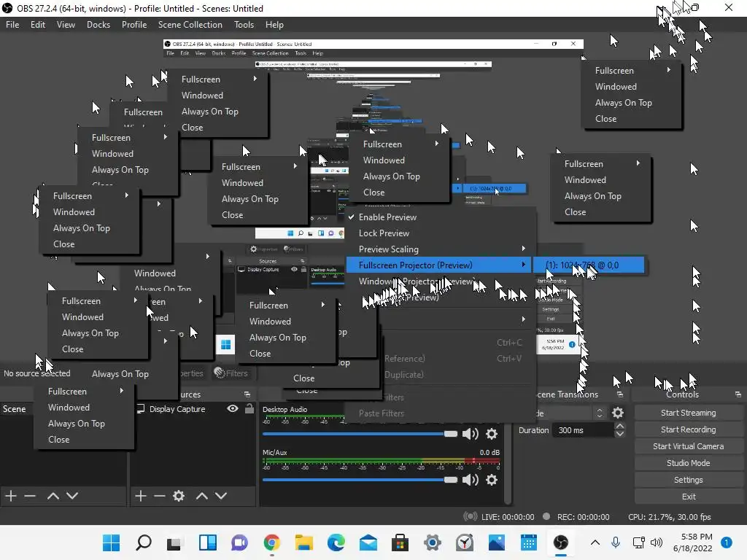Viewport: 747px width, 560px height.
Task: Toggle Display Capture visibility eye
Action: coord(233,408)
